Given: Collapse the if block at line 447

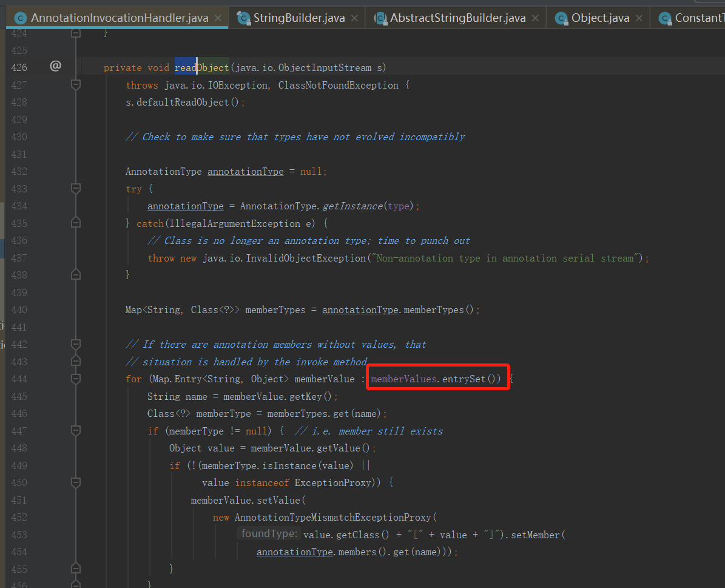Looking at the screenshot, I should (x=75, y=431).
